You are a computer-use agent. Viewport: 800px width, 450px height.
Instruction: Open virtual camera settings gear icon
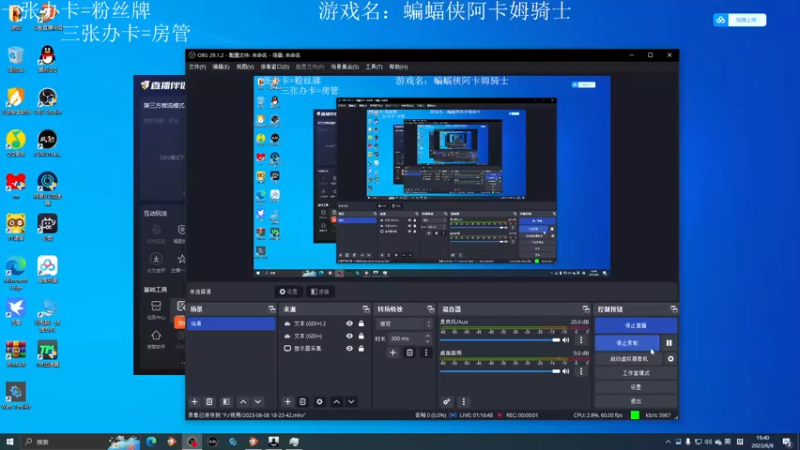click(x=670, y=359)
